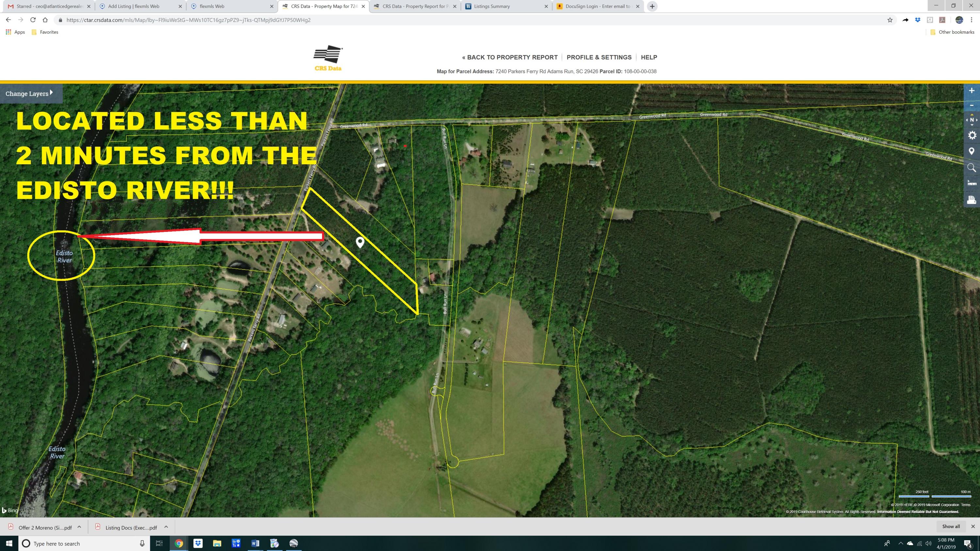Click the white parcel marker pin

pyautogui.click(x=360, y=242)
